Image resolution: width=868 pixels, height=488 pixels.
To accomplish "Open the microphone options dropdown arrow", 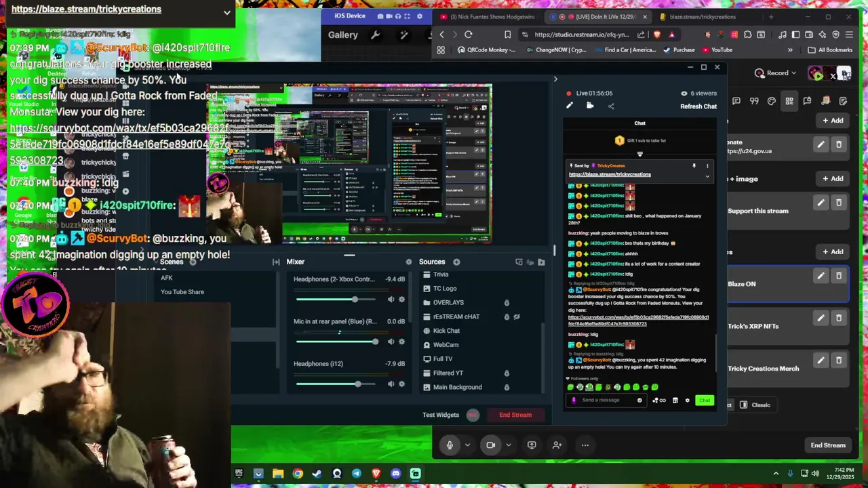I will point(467,445).
